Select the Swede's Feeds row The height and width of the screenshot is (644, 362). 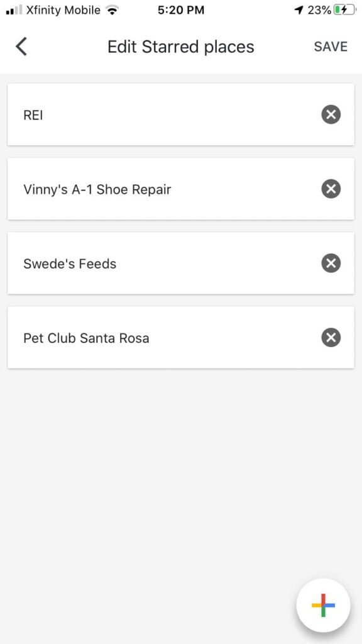(x=180, y=263)
